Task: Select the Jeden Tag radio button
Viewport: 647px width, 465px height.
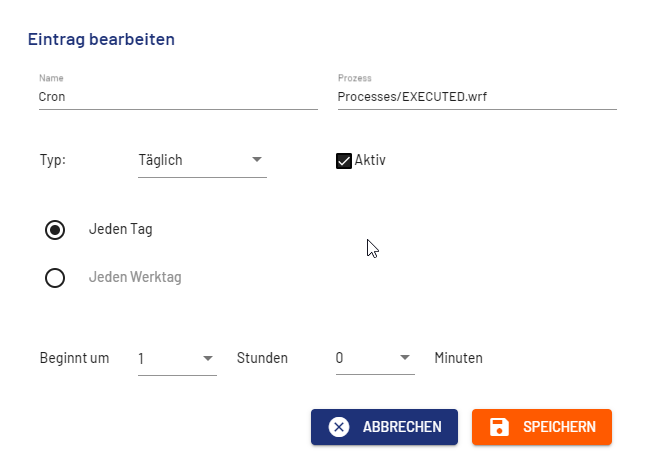Action: (55, 229)
